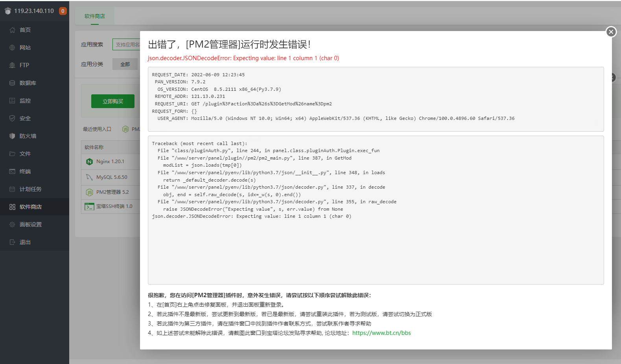Screen dimensions: 621x364
Task: Select the 软件商店 tab at top
Action: tap(95, 16)
